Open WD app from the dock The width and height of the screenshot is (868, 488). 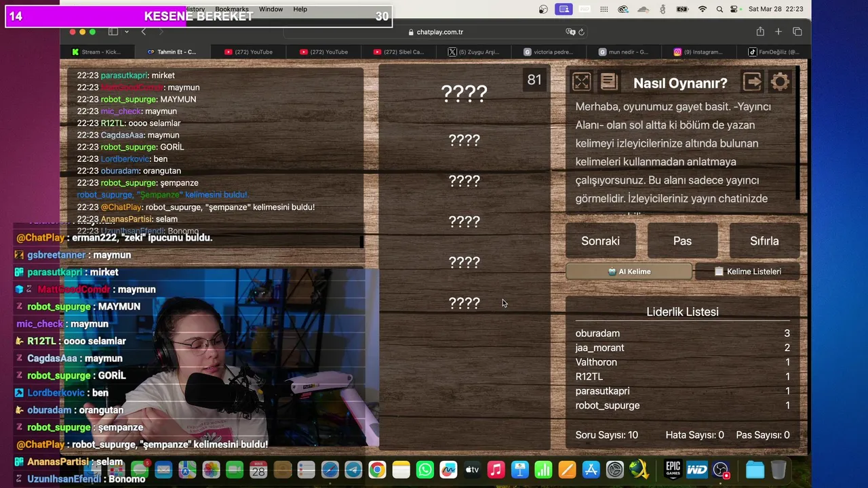[696, 470]
